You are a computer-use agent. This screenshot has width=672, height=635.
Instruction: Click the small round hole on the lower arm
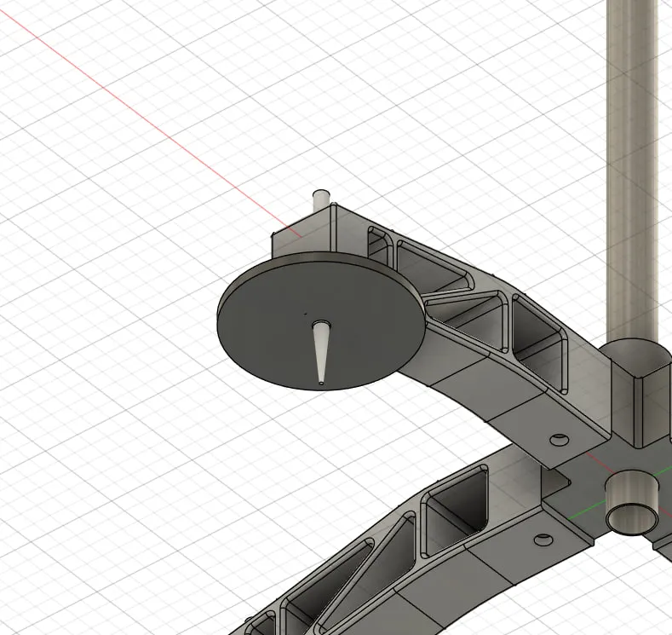pyautogui.click(x=543, y=540)
